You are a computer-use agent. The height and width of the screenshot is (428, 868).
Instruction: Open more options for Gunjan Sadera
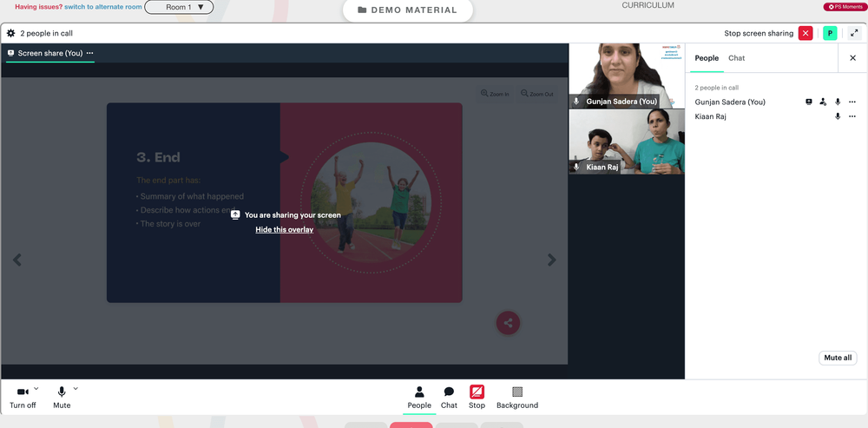852,102
